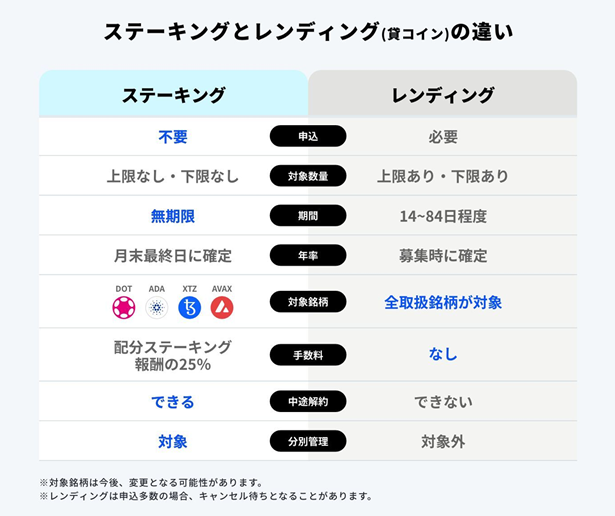Click the 14~84日程度 period text
The width and height of the screenshot is (615, 516).
coord(443,216)
